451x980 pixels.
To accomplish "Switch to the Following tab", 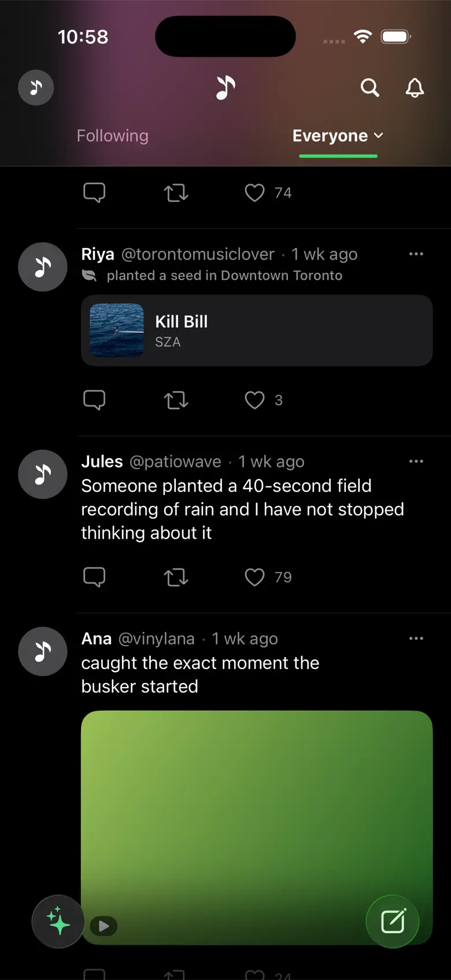I will point(113,136).
